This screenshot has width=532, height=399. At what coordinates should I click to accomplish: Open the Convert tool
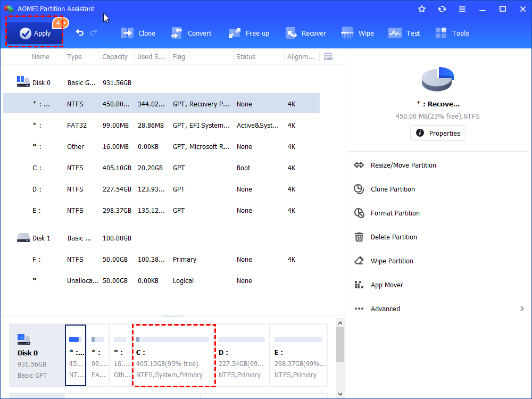click(x=191, y=33)
